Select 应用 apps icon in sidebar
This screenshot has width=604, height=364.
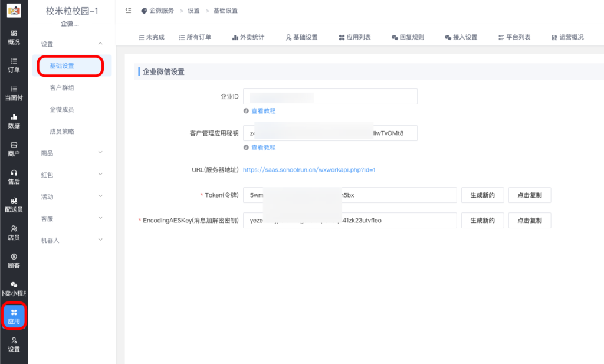pyautogui.click(x=14, y=316)
